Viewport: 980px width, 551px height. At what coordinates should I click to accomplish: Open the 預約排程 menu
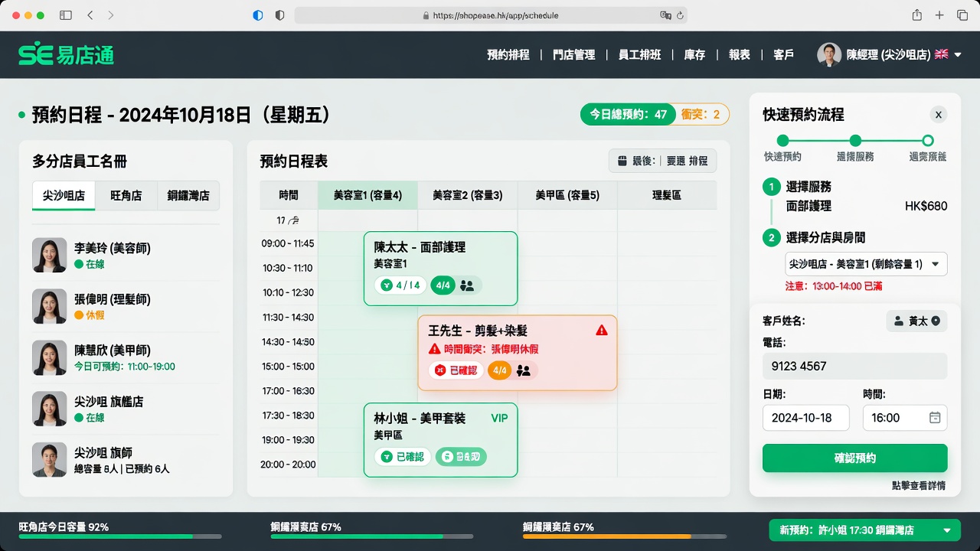click(x=508, y=55)
